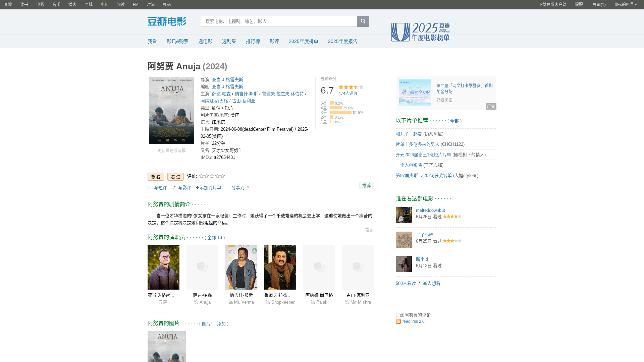The width and height of the screenshot is (644, 362).
Task: Open 更新描述或海报 link
Action: (x=171, y=151)
